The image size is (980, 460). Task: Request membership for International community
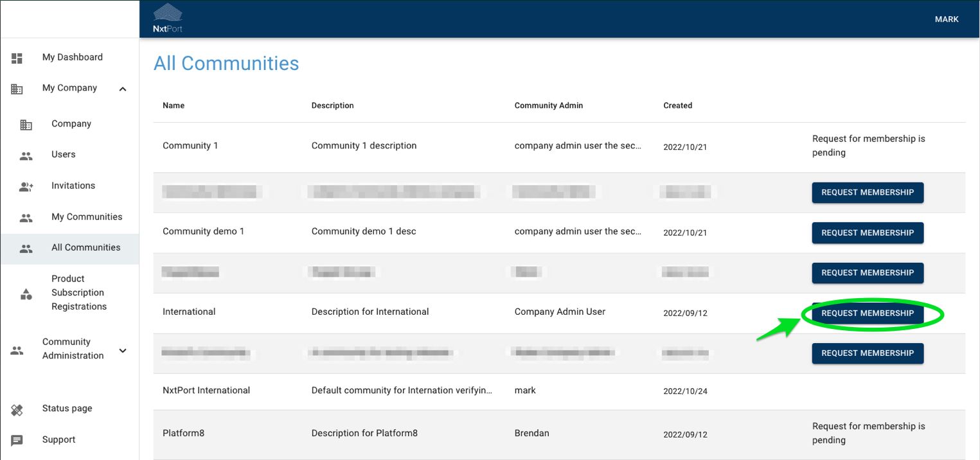867,314
